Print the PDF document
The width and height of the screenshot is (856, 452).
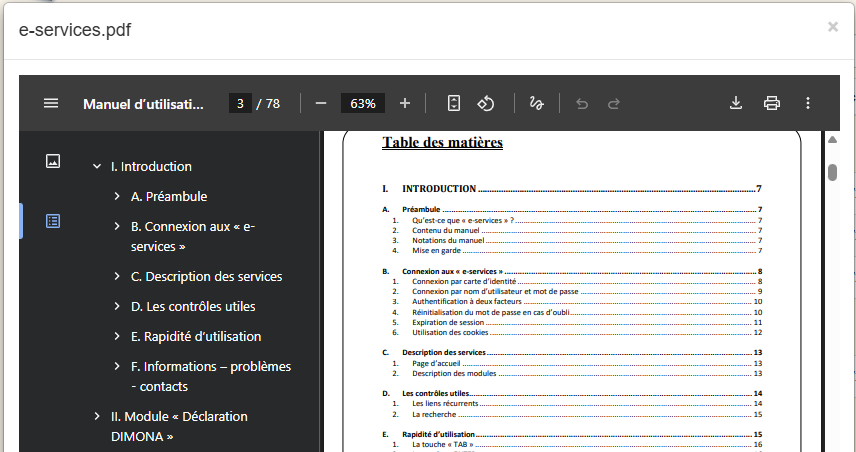coord(772,103)
